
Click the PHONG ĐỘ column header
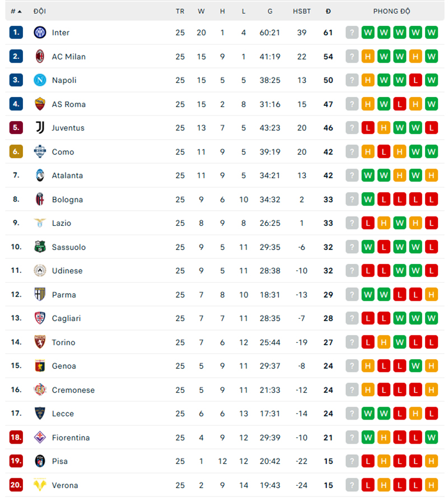click(x=392, y=11)
